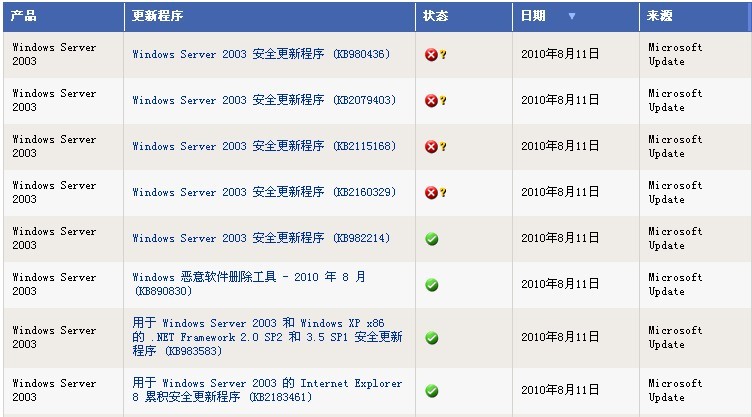
Task: Click Microsoft Update source in the KB890830 row
Action: pyautogui.click(x=675, y=285)
